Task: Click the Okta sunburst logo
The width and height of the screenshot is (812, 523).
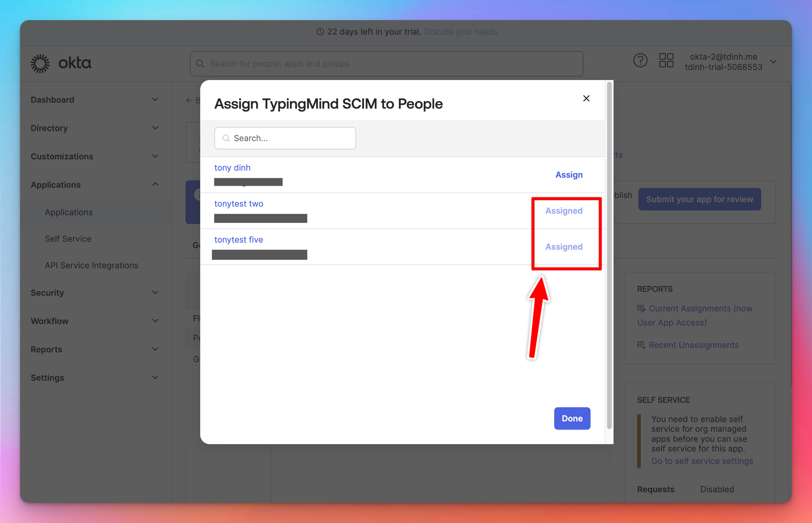Action: pos(40,63)
